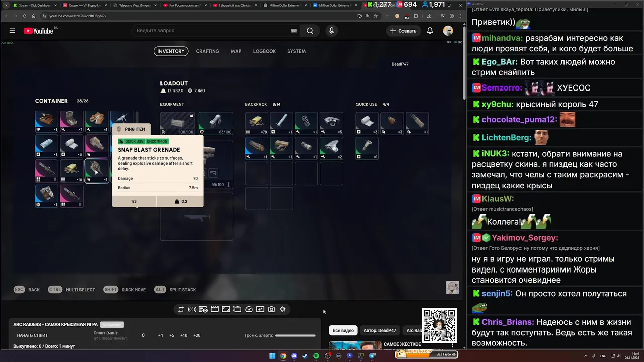644x362 pixels.
Task: Click the Копировать copy button
Action: click(x=111, y=325)
